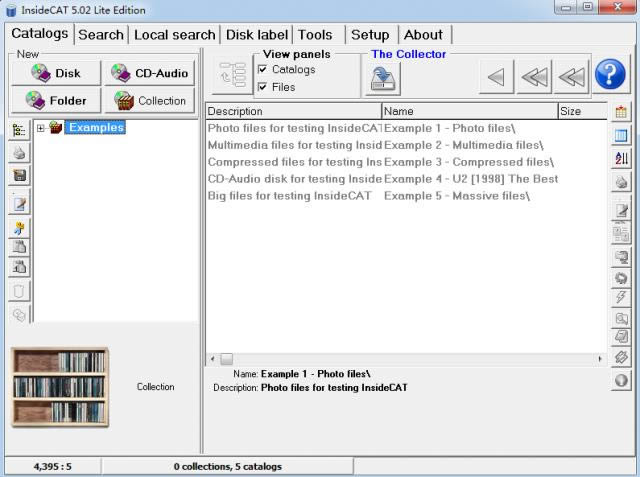Screen dimensions: 640x477
Task: Uncheck the Catalogs view panel checkbox
Action: [262, 69]
